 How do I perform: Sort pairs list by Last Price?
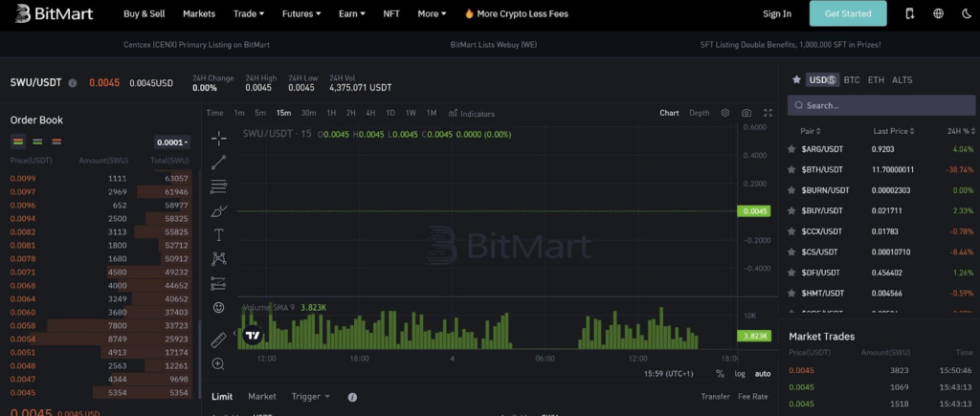point(894,131)
